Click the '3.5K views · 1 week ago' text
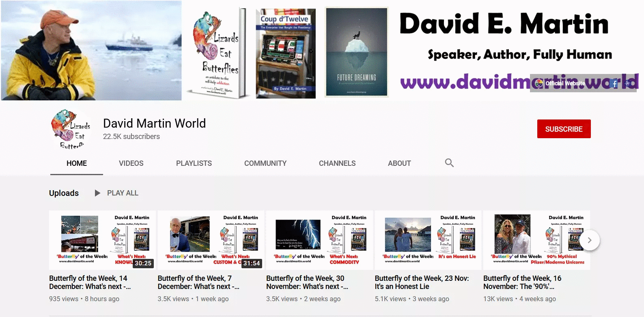 coord(193,299)
